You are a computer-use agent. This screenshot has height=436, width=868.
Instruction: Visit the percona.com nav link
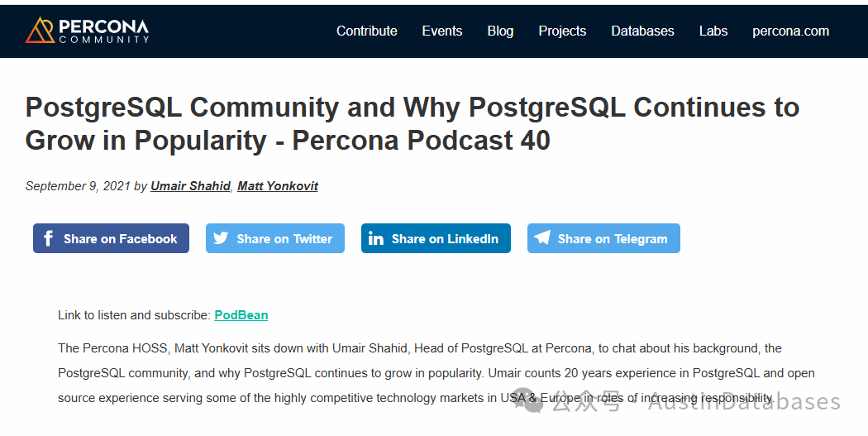(790, 31)
